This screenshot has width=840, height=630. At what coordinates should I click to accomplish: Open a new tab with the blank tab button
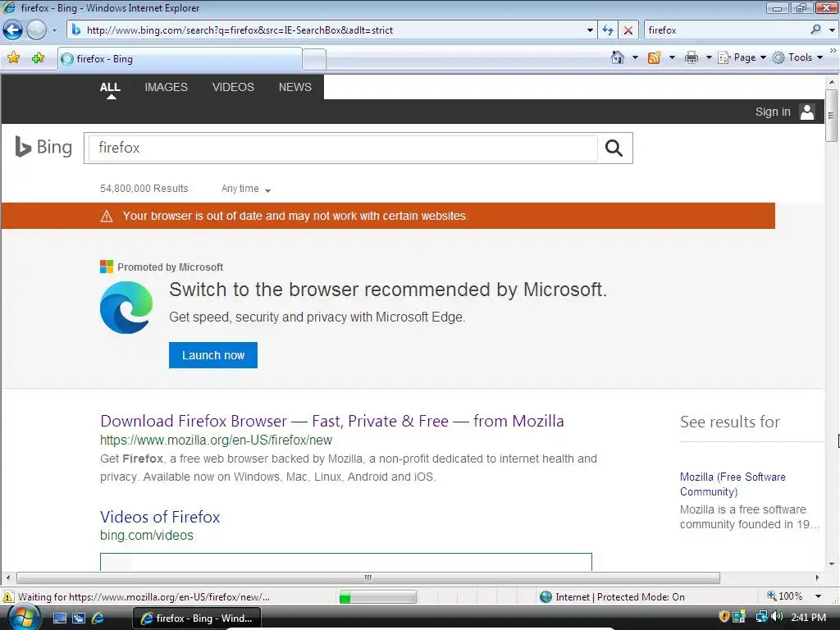(x=314, y=59)
